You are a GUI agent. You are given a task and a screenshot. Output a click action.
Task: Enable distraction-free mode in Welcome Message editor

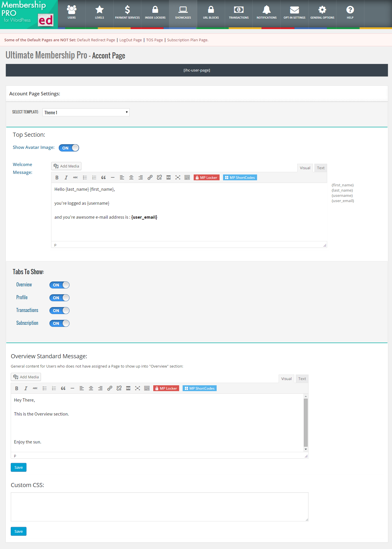coord(178,177)
